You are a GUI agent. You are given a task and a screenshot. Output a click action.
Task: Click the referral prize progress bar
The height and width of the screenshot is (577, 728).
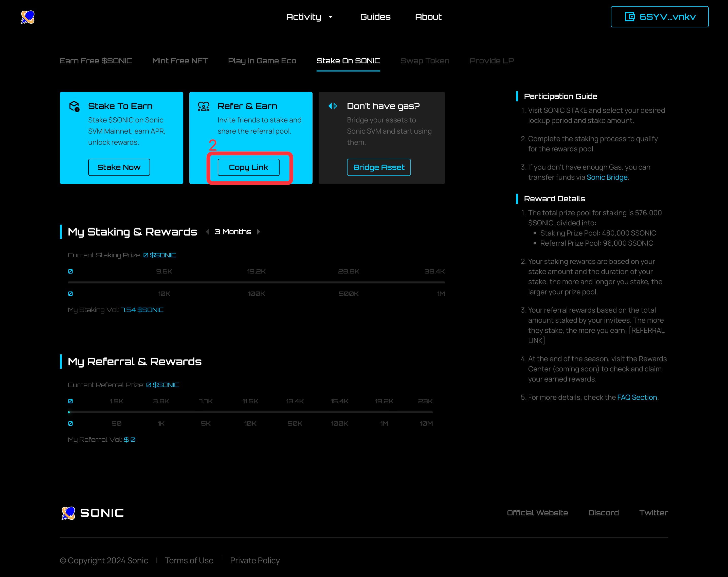point(250,412)
